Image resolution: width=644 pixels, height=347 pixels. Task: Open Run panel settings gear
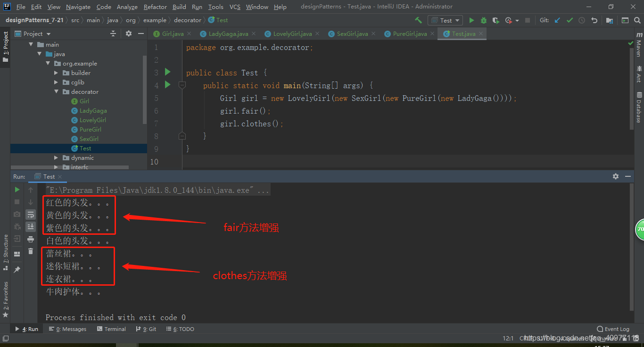click(615, 176)
